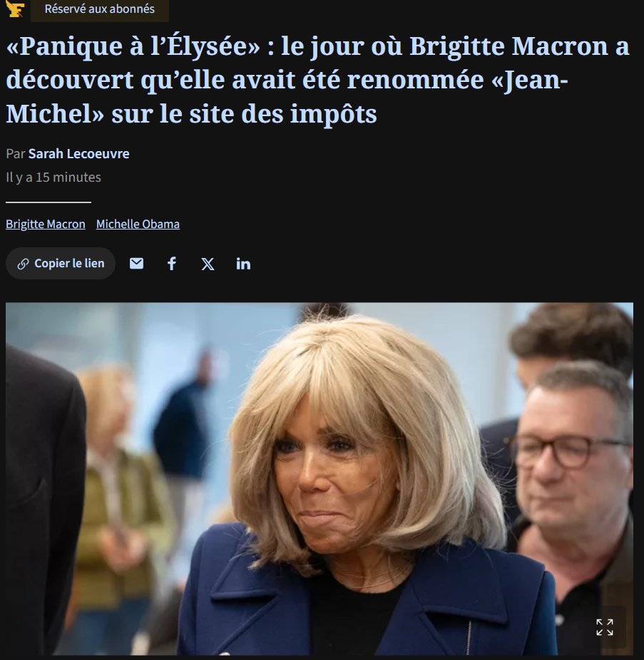Click the Le Figaro logo icon
This screenshot has height=660, width=644.
15,9
